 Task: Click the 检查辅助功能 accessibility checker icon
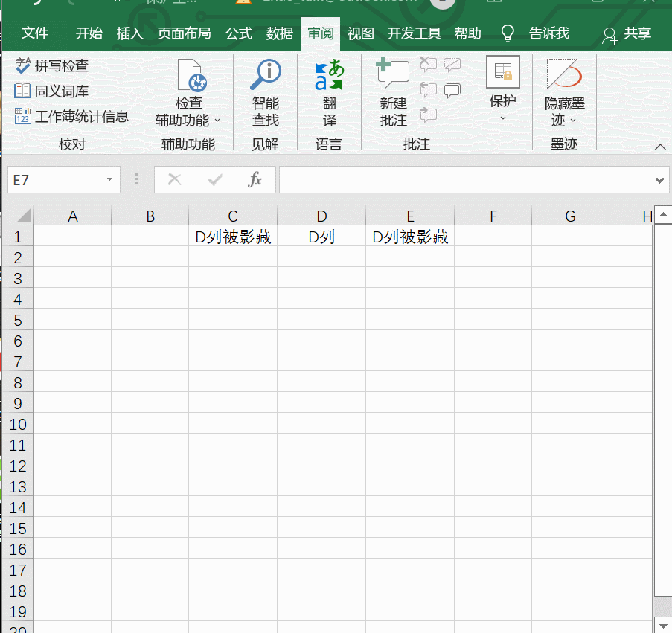point(191,76)
